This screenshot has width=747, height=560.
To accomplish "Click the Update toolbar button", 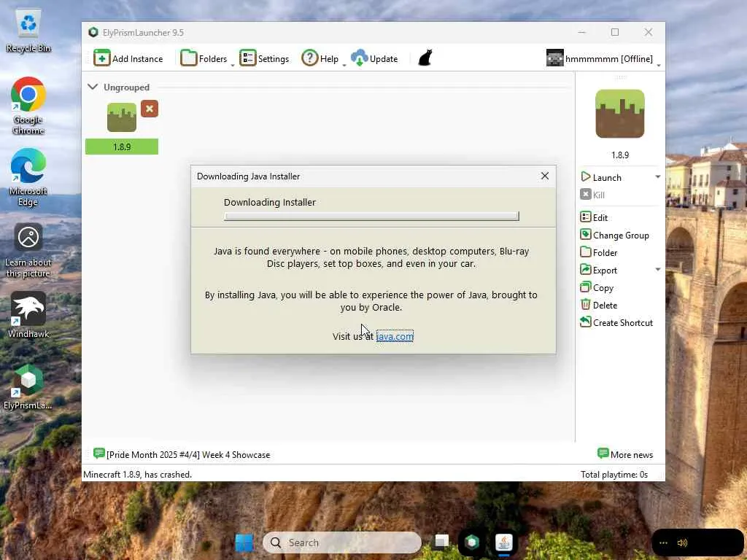I will pyautogui.click(x=374, y=58).
